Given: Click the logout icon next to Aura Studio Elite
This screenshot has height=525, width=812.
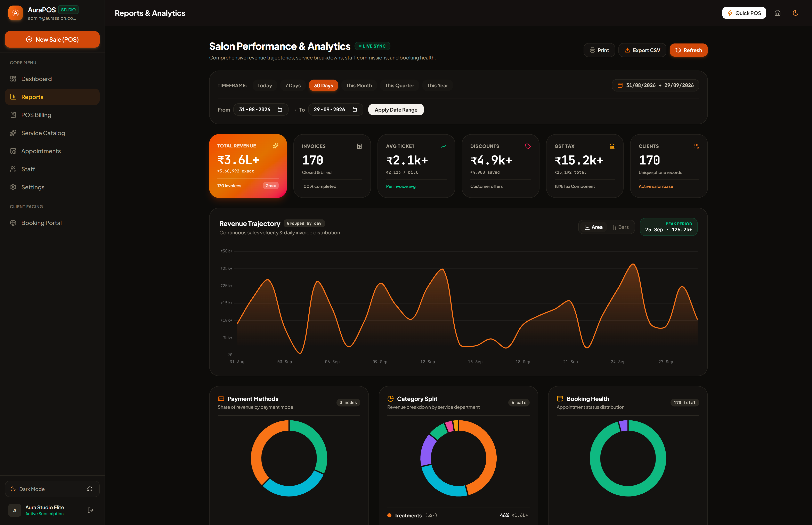Looking at the screenshot, I should pos(90,510).
